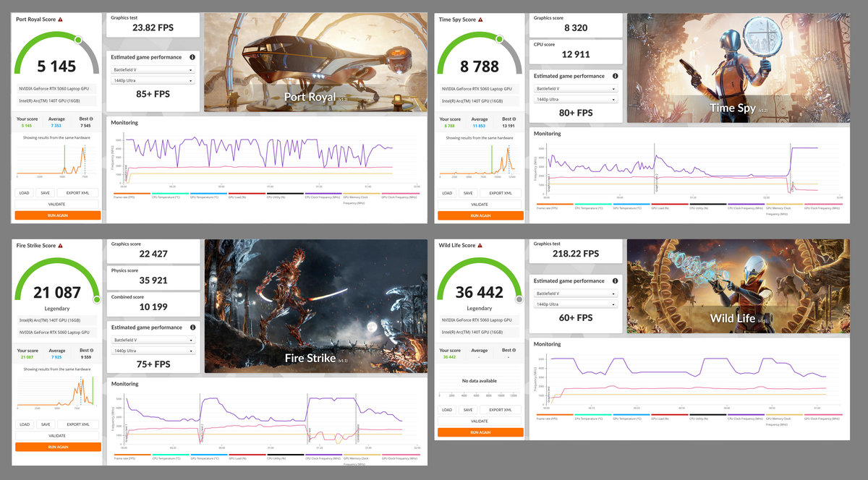
Task: Open Battlefield V game dropdown in Fire Strike
Action: [x=153, y=340]
